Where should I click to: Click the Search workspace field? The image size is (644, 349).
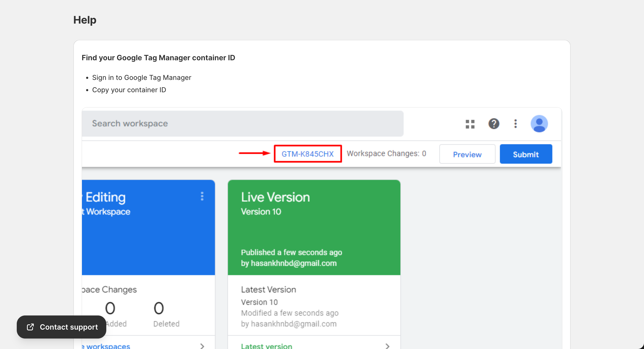(242, 123)
